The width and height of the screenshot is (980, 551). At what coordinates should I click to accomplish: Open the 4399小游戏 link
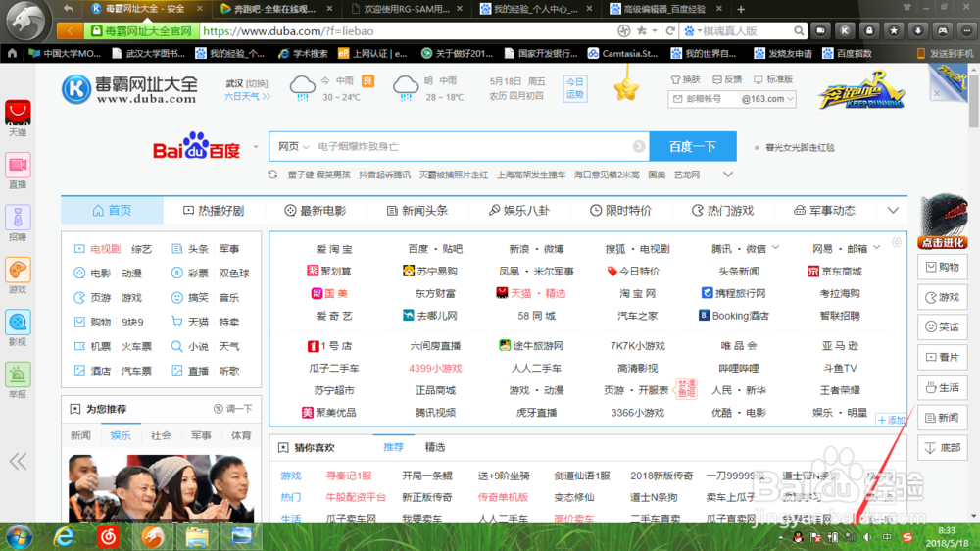pos(435,368)
